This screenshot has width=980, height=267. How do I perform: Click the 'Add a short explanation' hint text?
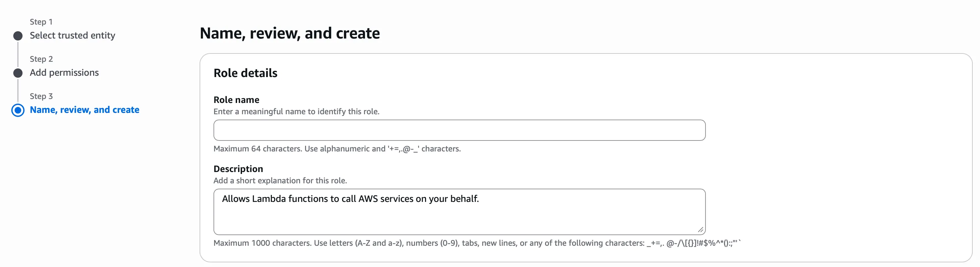[280, 181]
